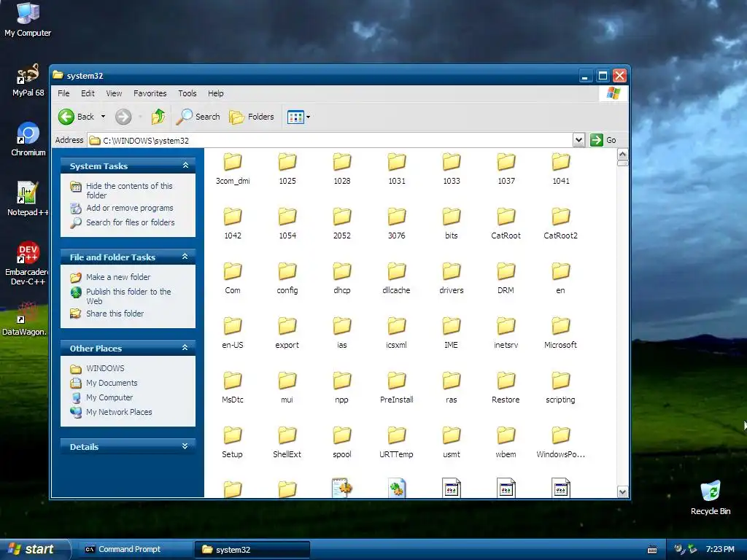Select the MyPal 68 desktop shortcut
This screenshot has width=747, height=560.
[x=28, y=80]
